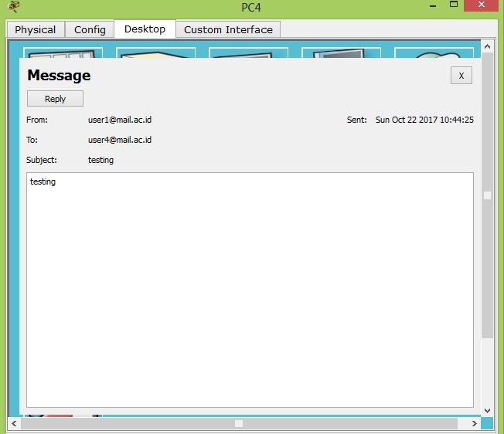Click the subject value 'testing'
The height and width of the screenshot is (434, 504).
coord(101,160)
